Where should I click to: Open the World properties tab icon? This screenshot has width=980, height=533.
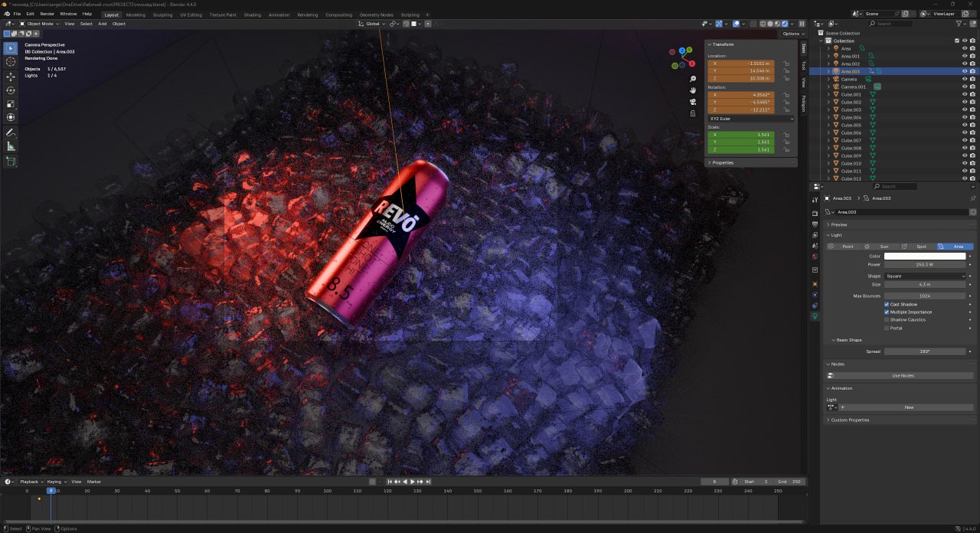(x=815, y=257)
